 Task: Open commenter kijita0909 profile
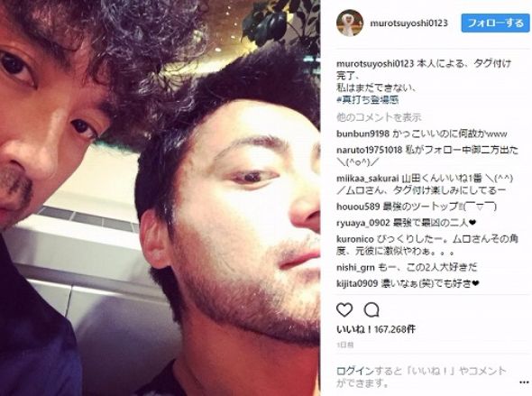click(x=357, y=283)
